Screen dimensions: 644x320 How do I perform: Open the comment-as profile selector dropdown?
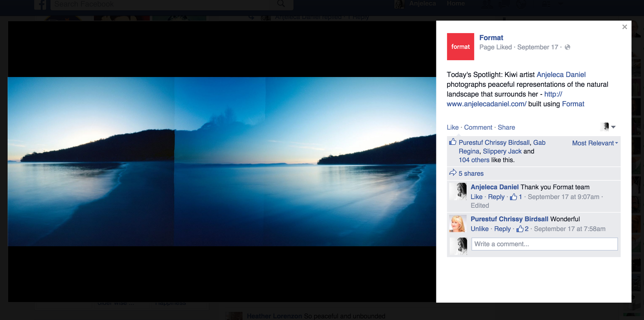pyautogui.click(x=608, y=127)
